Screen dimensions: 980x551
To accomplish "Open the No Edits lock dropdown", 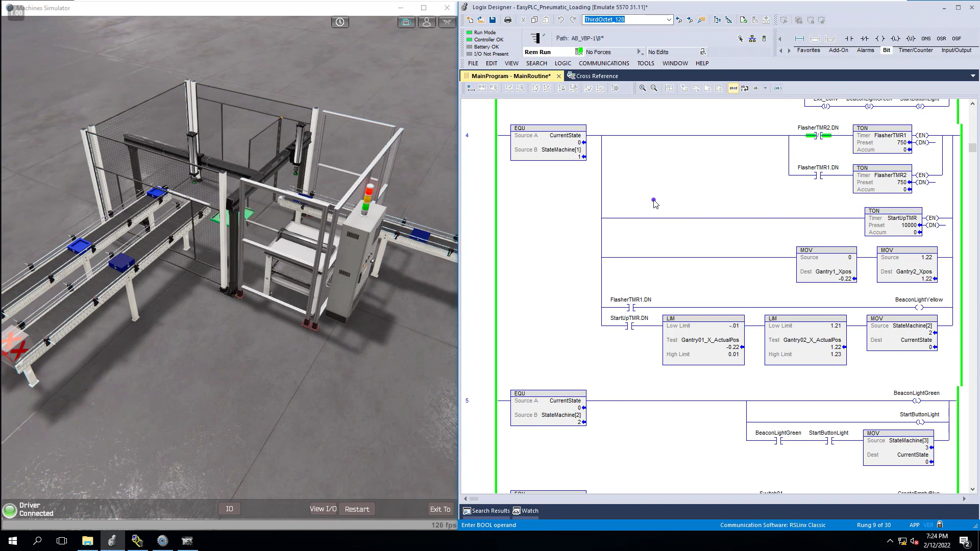I will coord(703,52).
